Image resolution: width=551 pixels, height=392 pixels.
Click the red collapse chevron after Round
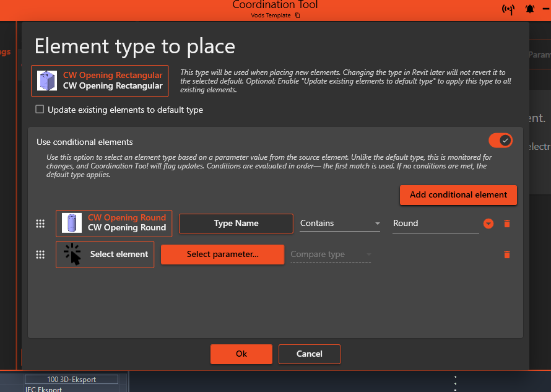tap(488, 224)
